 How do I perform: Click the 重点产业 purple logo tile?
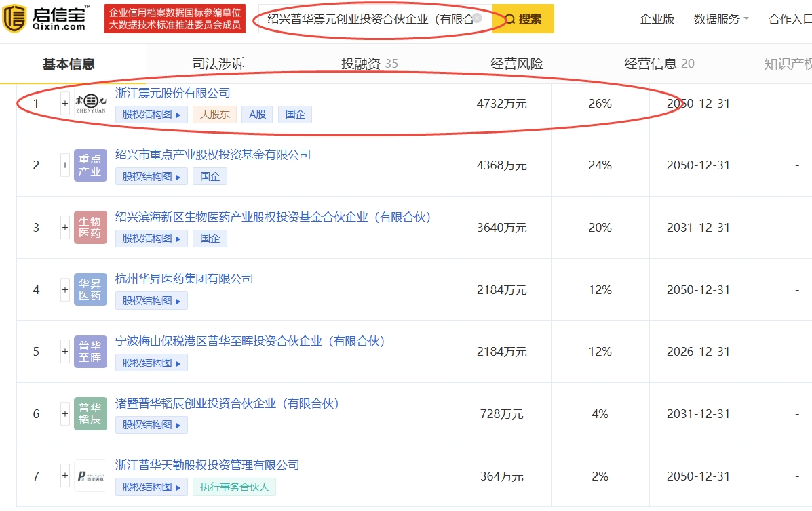click(x=91, y=165)
